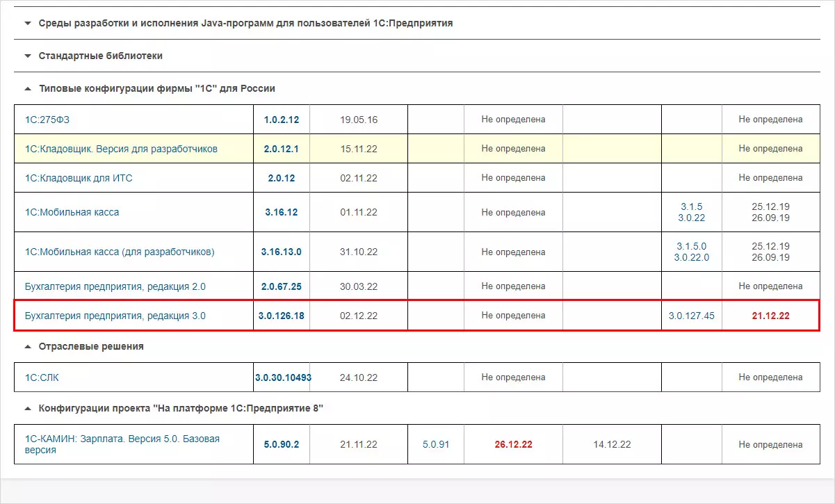Open test version 3.0.22.0 link
Viewport: 835px width, 504px height.
coord(692,257)
